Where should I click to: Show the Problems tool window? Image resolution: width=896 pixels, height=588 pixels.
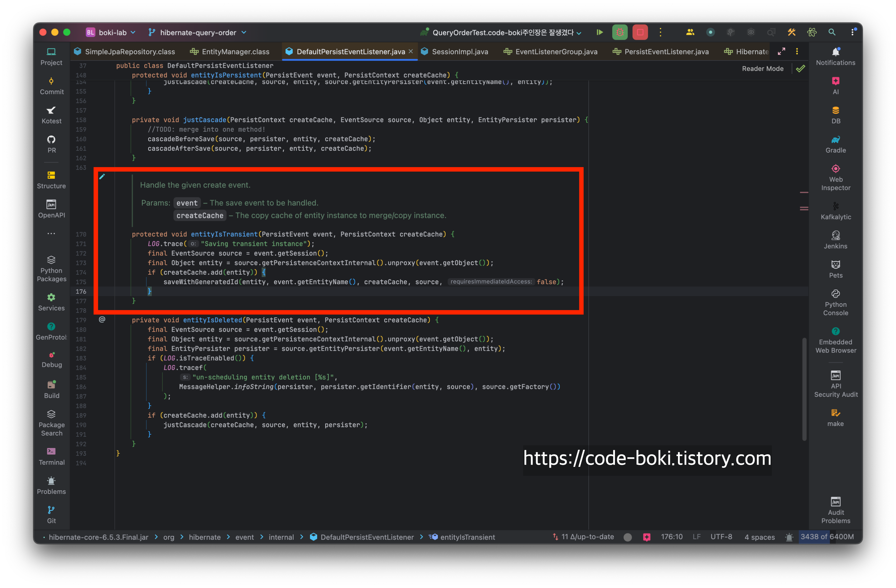(51, 485)
